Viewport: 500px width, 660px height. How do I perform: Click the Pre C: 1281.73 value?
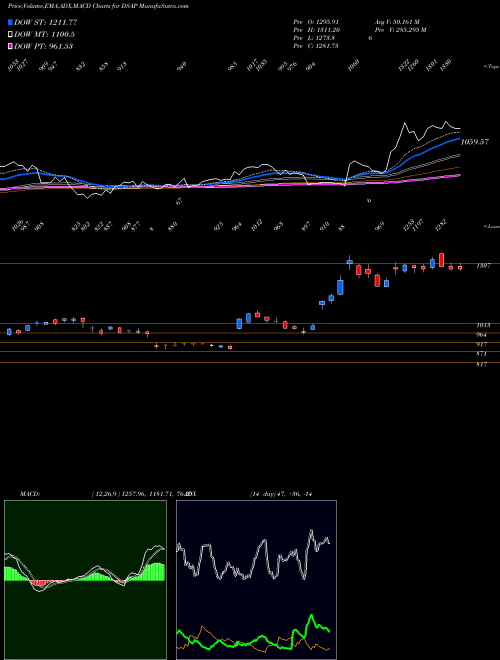[x=316, y=46]
